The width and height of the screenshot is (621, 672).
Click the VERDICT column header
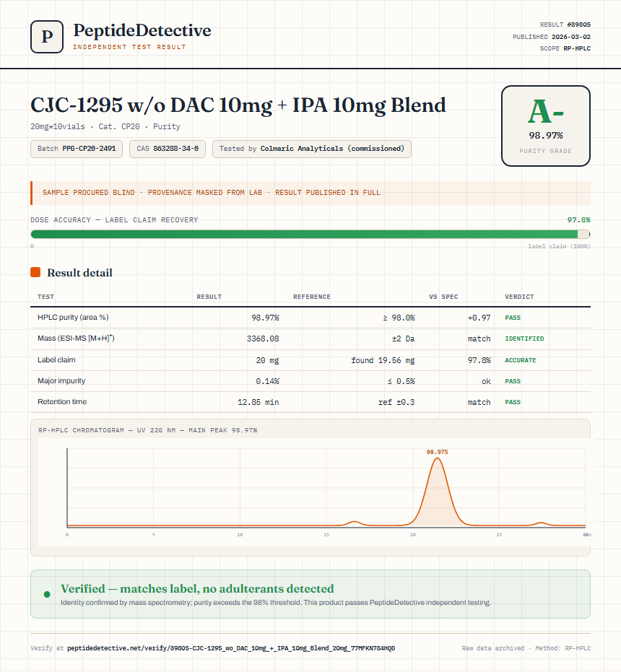click(x=519, y=297)
